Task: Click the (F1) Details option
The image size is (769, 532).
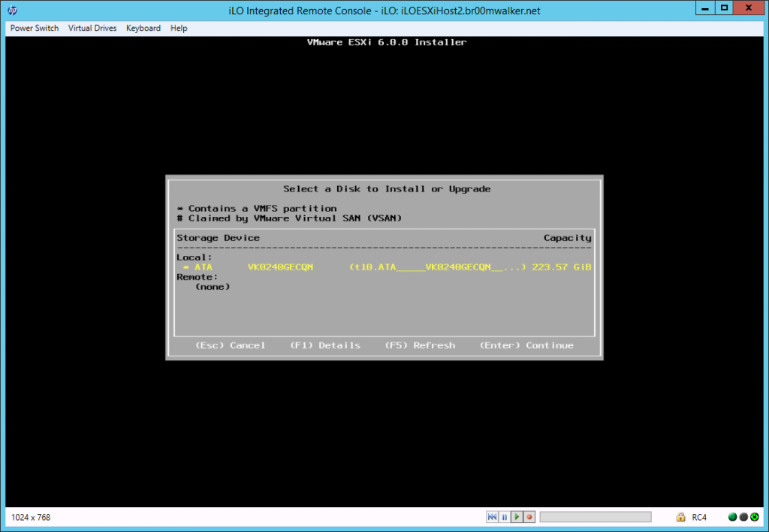Action: pyautogui.click(x=325, y=345)
